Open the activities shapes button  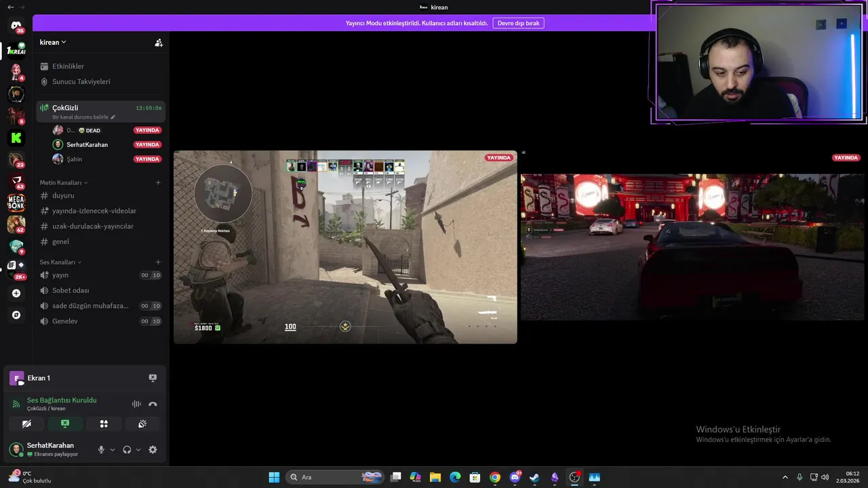point(104,424)
